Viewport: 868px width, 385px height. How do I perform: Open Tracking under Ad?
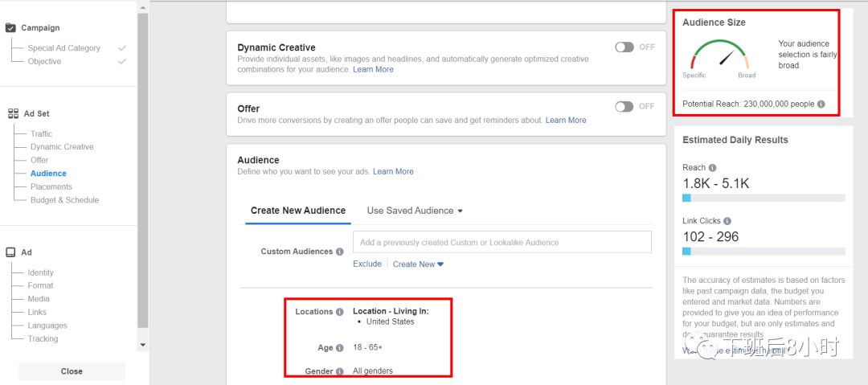point(43,339)
